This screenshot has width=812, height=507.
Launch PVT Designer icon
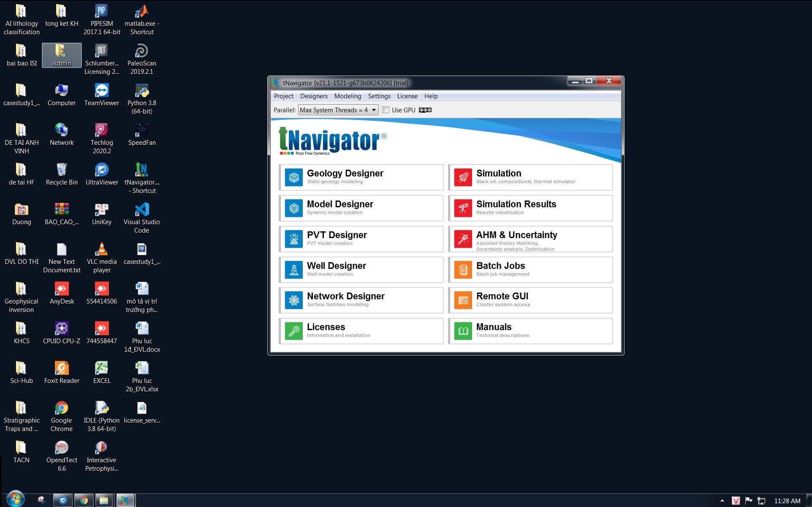click(x=294, y=239)
